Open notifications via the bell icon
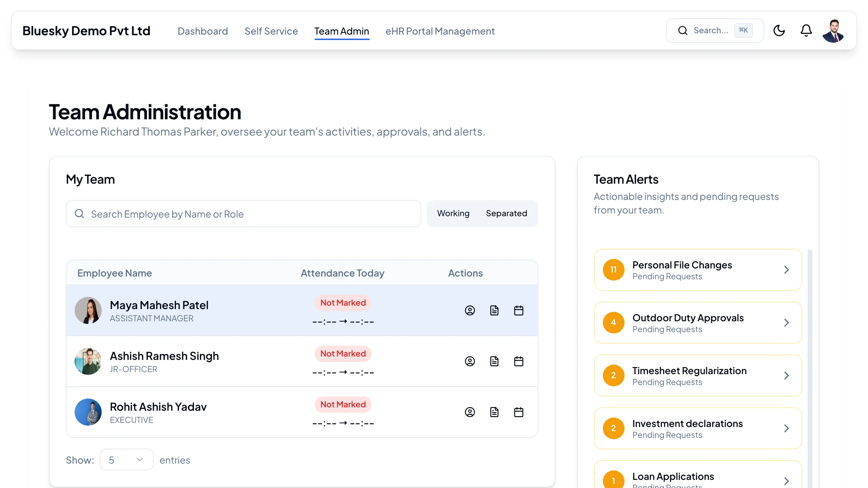 click(x=806, y=30)
